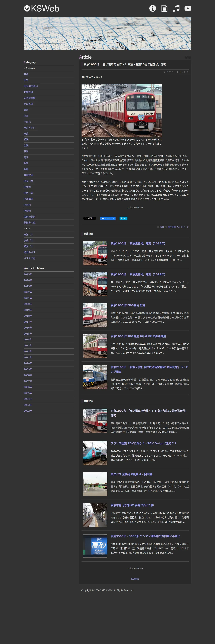Open thumbnail for 高砂 方向幕 article
Screen dimensions: 215x644
[95, 546]
